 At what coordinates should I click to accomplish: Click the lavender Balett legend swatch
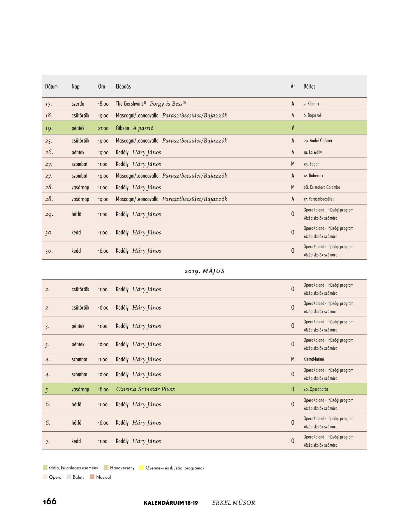[69, 477]
